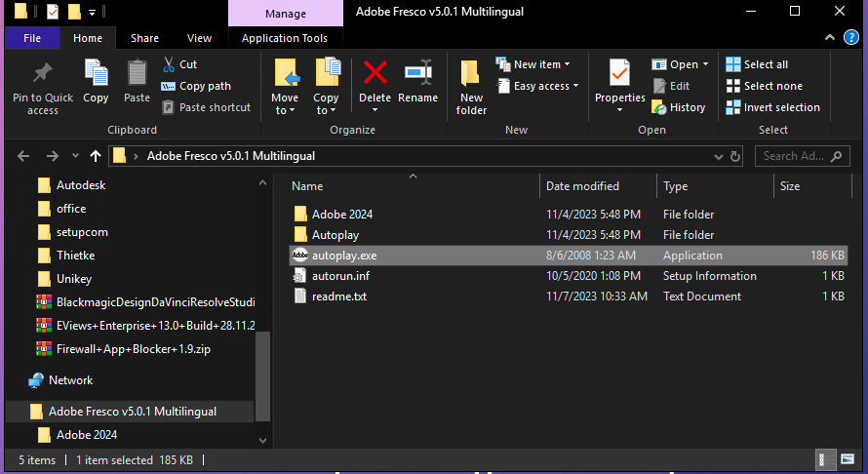Image resolution: width=868 pixels, height=474 pixels.
Task: Open the Easy access dropdown
Action: pos(537,86)
